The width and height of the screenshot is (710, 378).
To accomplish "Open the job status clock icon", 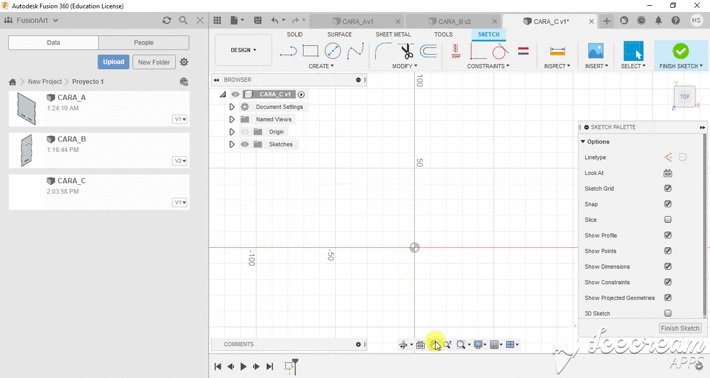I will (x=641, y=20).
